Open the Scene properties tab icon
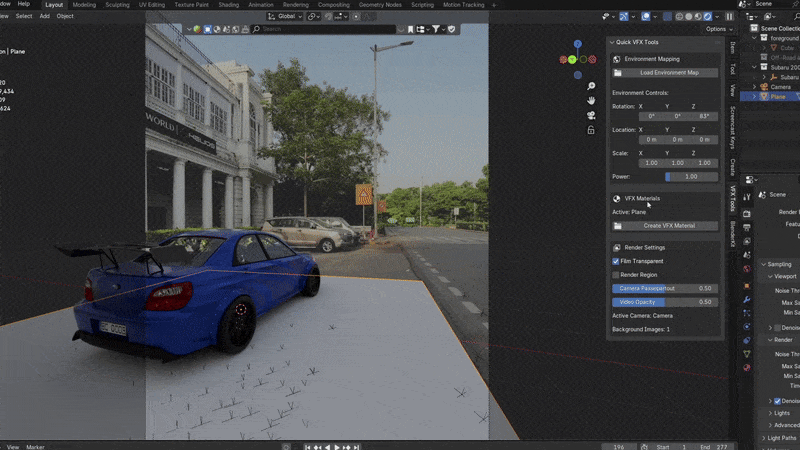The width and height of the screenshot is (800, 450). (747, 255)
